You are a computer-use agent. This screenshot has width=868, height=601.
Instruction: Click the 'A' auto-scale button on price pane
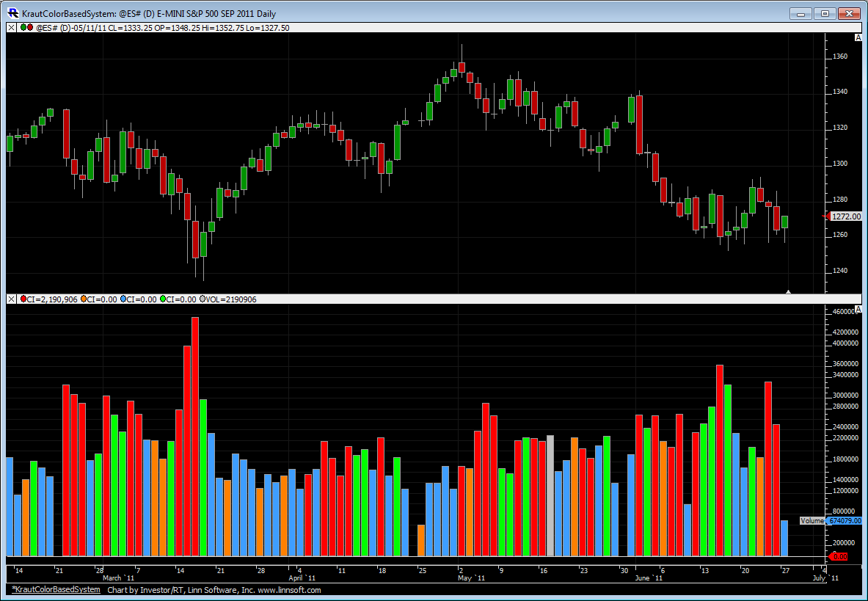coord(858,37)
